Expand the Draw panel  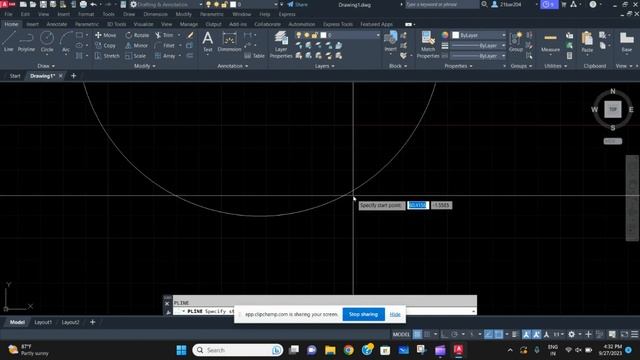46,66
